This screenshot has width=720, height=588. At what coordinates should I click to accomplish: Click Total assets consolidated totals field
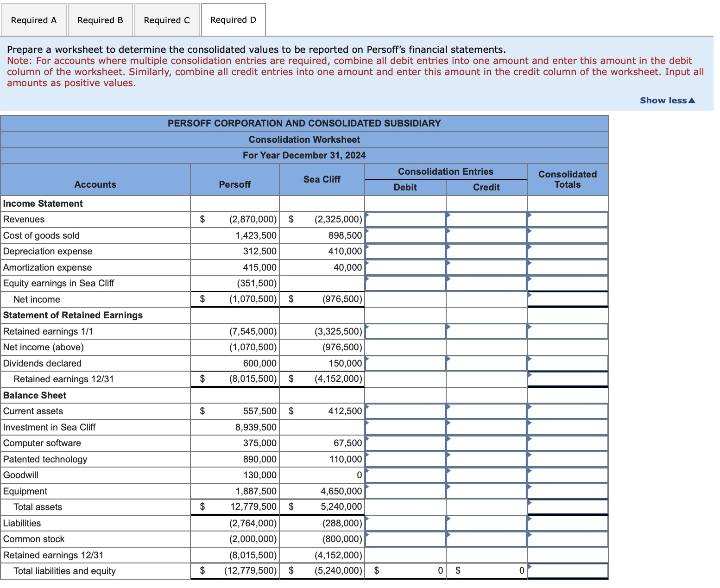(568, 507)
